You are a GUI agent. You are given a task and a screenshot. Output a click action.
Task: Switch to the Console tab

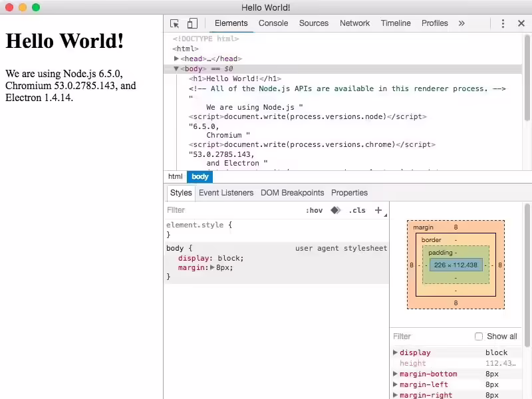pyautogui.click(x=273, y=23)
